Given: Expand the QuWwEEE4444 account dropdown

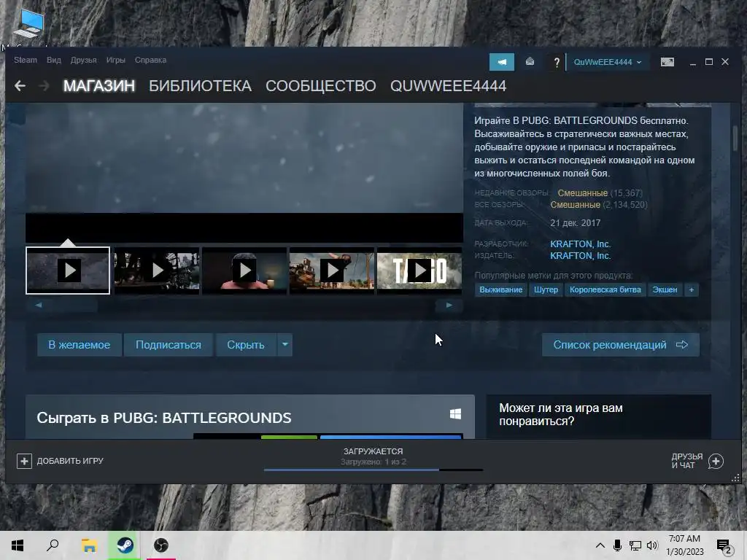Looking at the screenshot, I should pos(608,62).
